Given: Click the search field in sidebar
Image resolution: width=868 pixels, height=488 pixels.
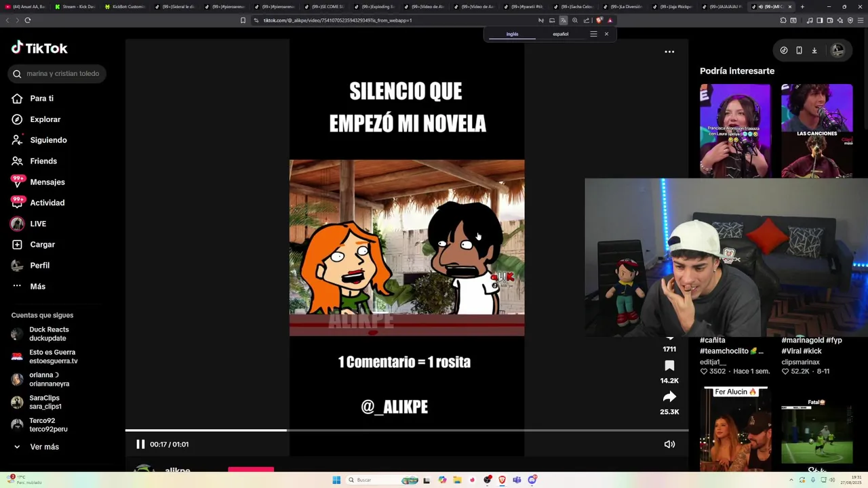Looking at the screenshot, I should pos(57,74).
